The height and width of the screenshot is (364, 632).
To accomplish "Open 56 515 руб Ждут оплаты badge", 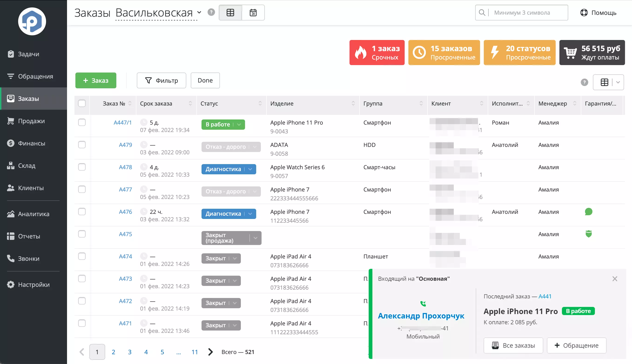I will click(x=592, y=53).
